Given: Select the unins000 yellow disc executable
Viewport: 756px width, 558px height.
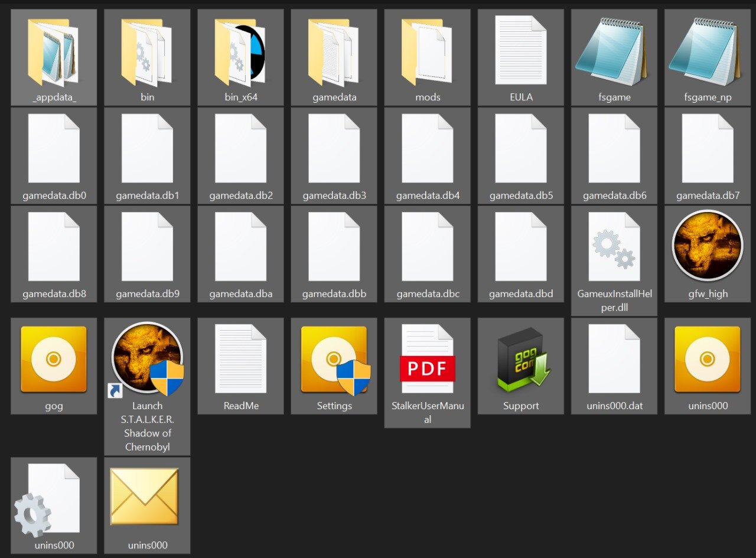Looking at the screenshot, I should coord(707,366).
